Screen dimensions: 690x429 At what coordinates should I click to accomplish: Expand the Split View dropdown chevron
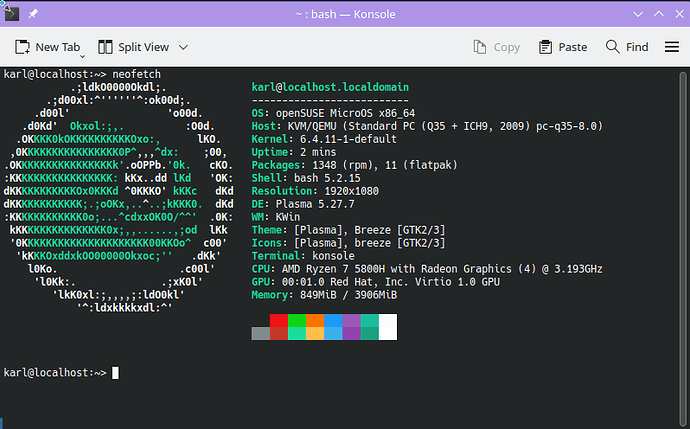pos(183,47)
